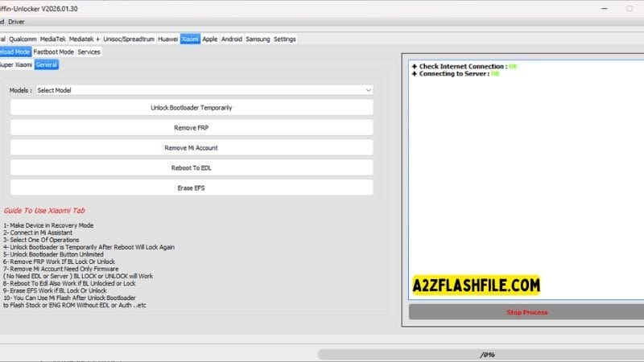Click the Models dropdown arrow
Viewport: 644px width, 362px height.
369,90
